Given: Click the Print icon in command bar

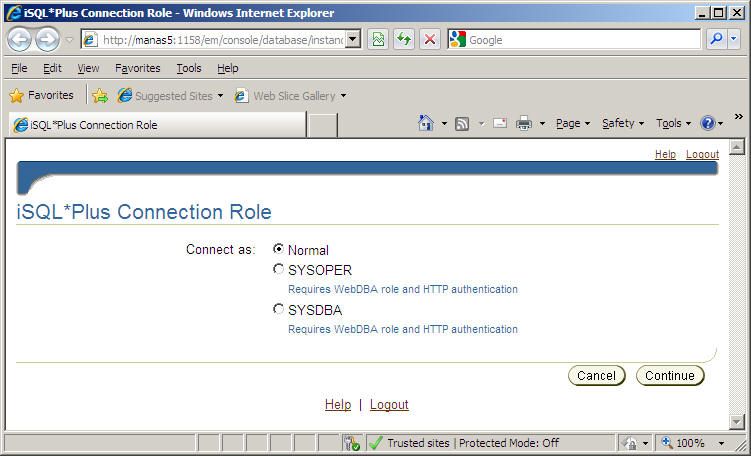Looking at the screenshot, I should (523, 123).
